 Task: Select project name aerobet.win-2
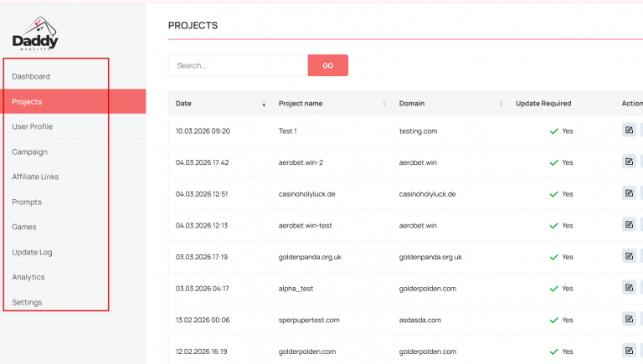[301, 162]
